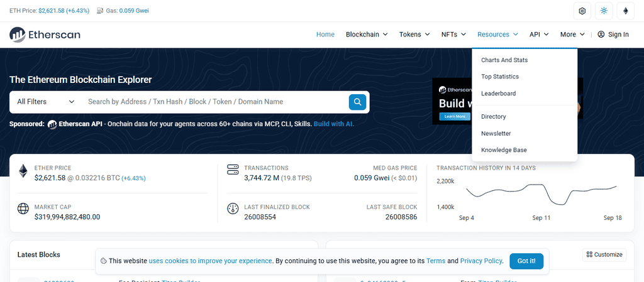Viewport: 644px width, 282px height.
Task: Click Med Gas Price 0.059 Gwei
Action: (371, 178)
